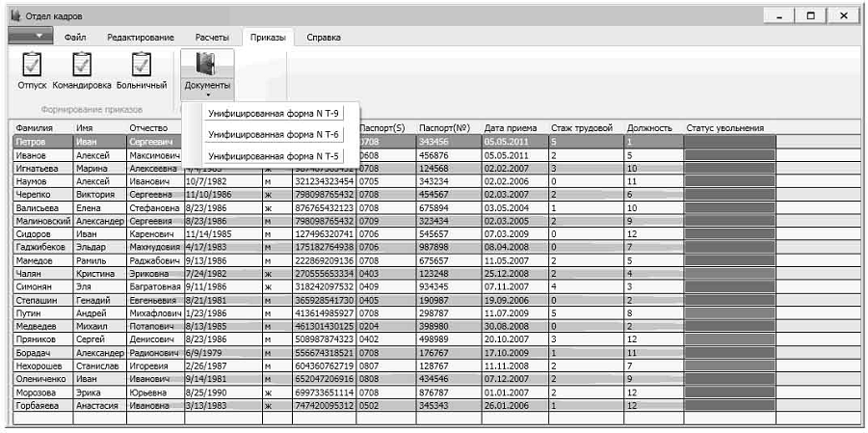
Task: Click the Документы book icon
Action: pyautogui.click(x=206, y=65)
